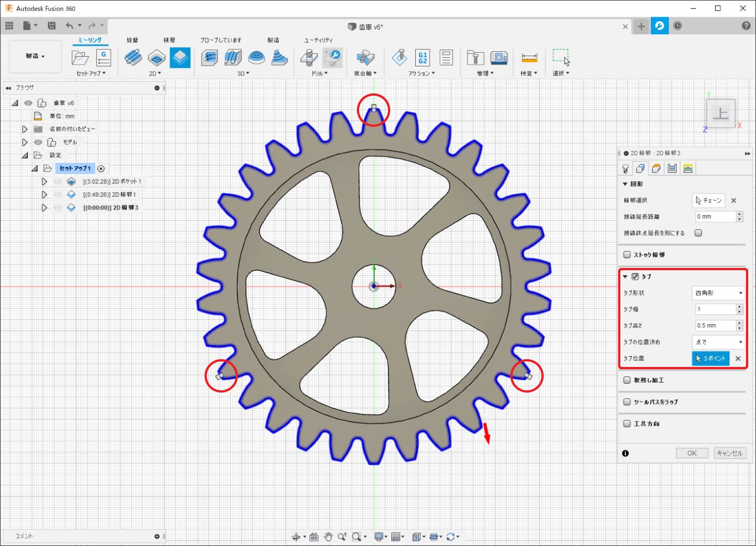The height and width of the screenshot is (546, 756).
Task: Click the 上 face of view cube
Action: coord(720,113)
